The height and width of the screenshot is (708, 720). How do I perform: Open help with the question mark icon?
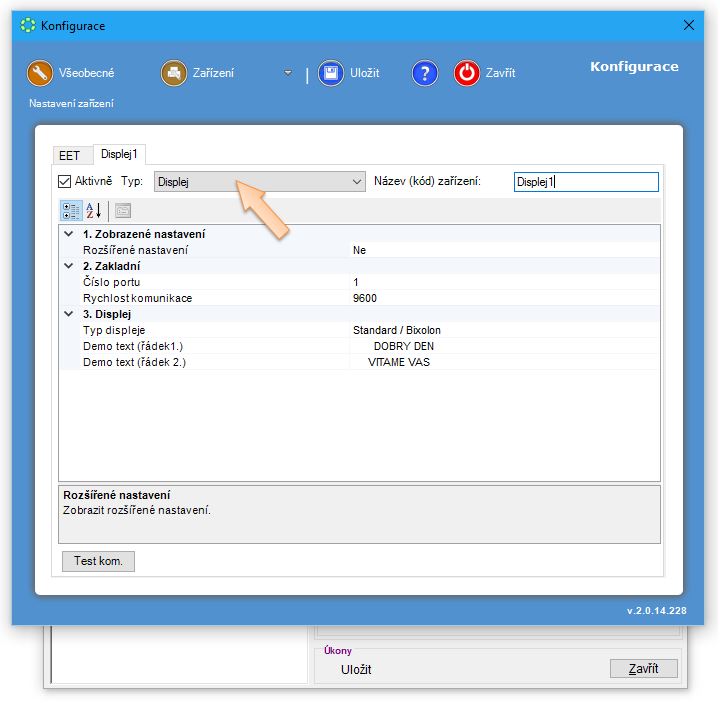tap(425, 73)
